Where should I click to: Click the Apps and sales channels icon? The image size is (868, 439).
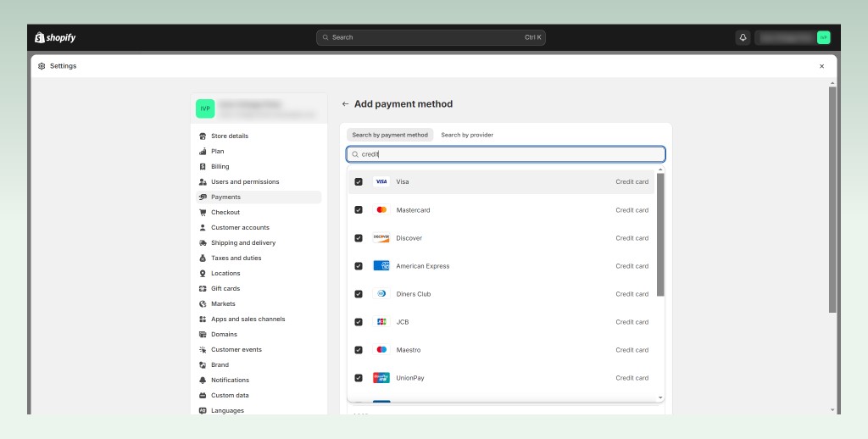pyautogui.click(x=203, y=319)
